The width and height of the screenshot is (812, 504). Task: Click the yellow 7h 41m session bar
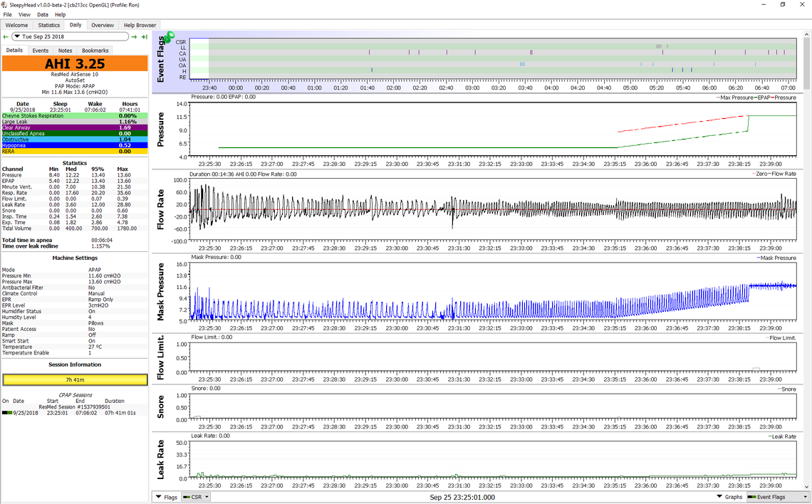click(x=75, y=380)
